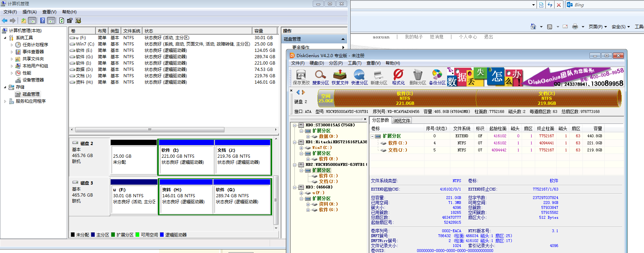Click 我的帖子 link on web page
644x253 pixels.
click(x=414, y=37)
